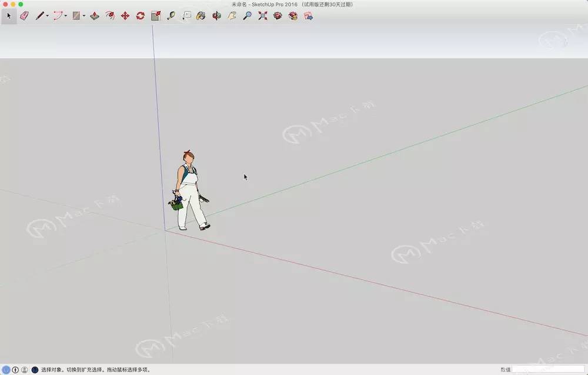Viewport: 588px width, 375px height.
Task: Expand the Arc tool dropdown arrow
Action: click(66, 16)
